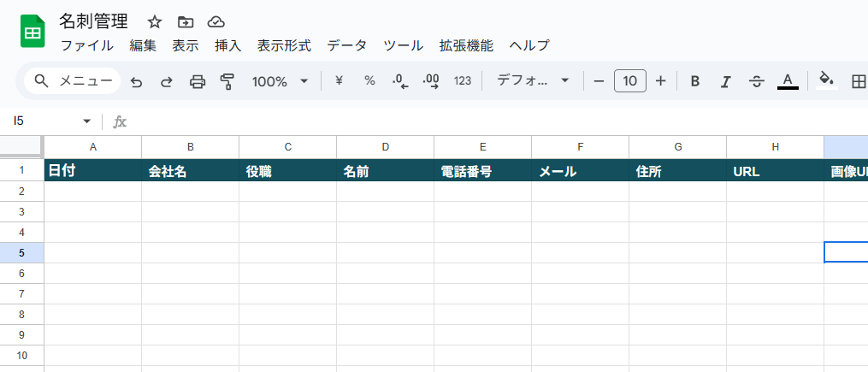
Task: Check the cloud save status icon
Action: tap(216, 22)
